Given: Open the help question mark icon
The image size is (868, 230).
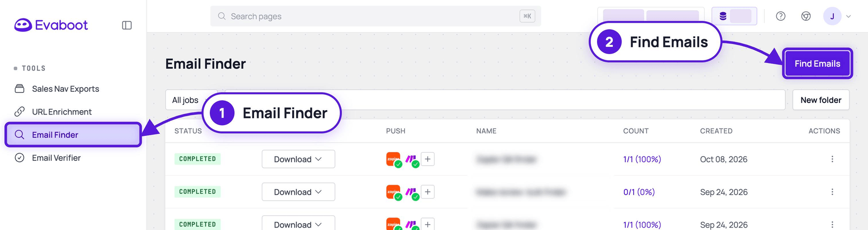Looking at the screenshot, I should 781,16.
